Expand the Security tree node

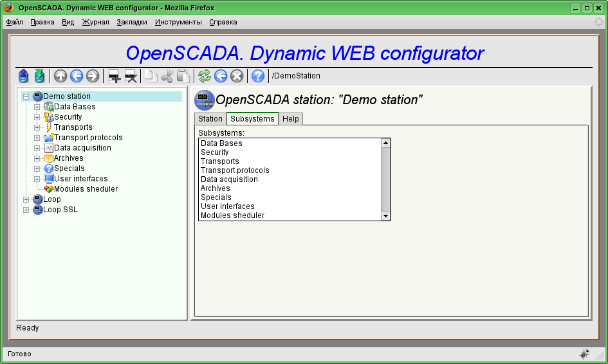click(x=37, y=117)
